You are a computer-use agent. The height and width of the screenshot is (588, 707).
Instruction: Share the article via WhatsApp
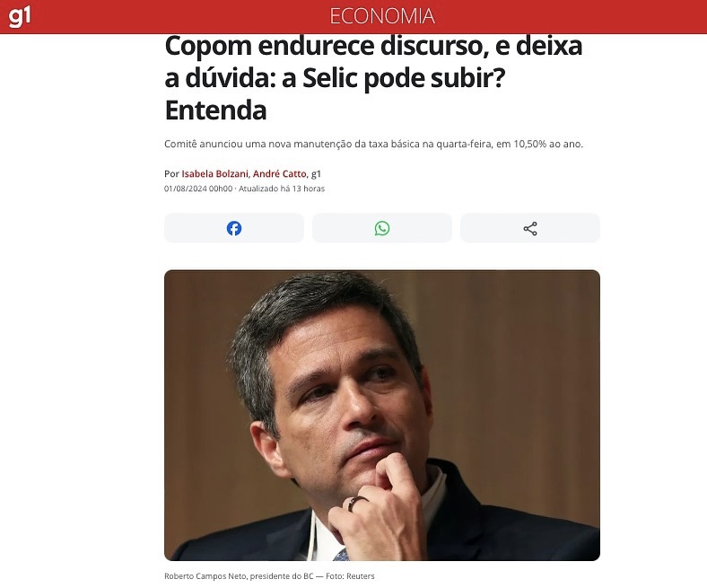coord(382,228)
